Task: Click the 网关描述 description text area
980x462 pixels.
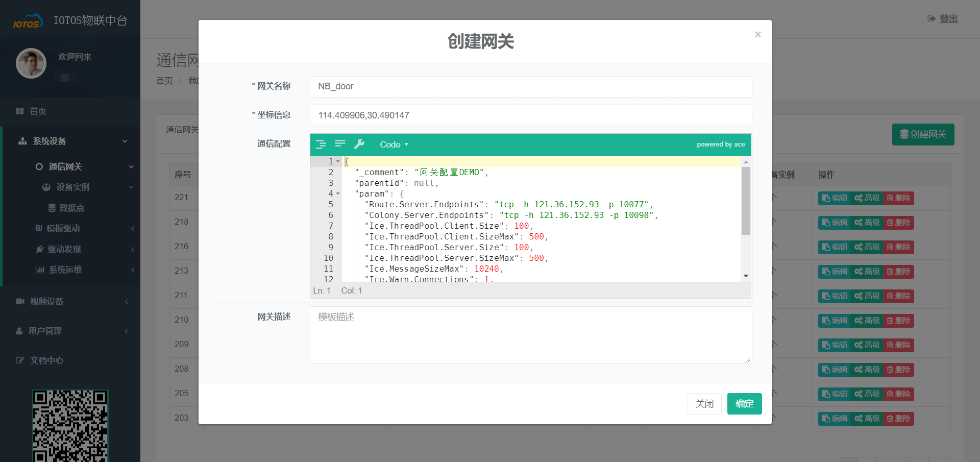Action: (x=530, y=335)
